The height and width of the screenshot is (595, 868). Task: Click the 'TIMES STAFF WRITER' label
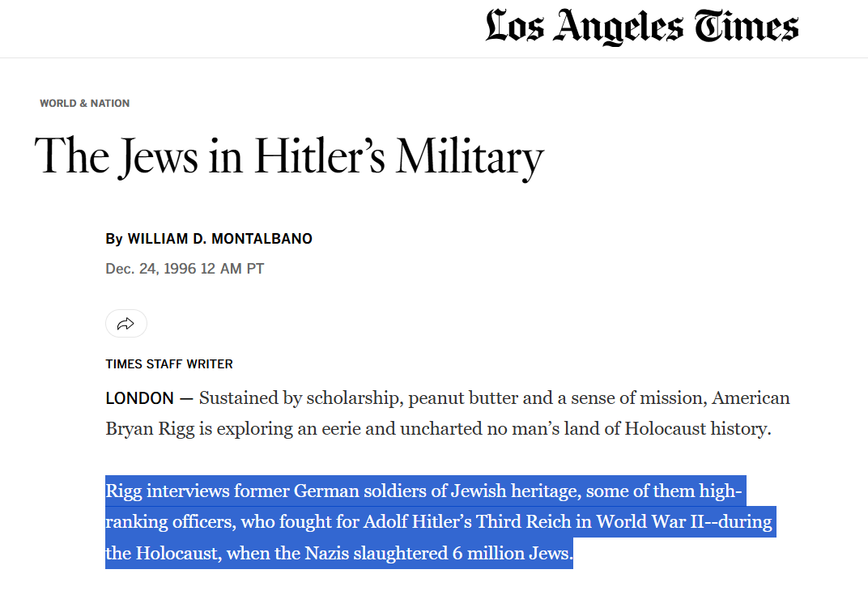pyautogui.click(x=169, y=364)
